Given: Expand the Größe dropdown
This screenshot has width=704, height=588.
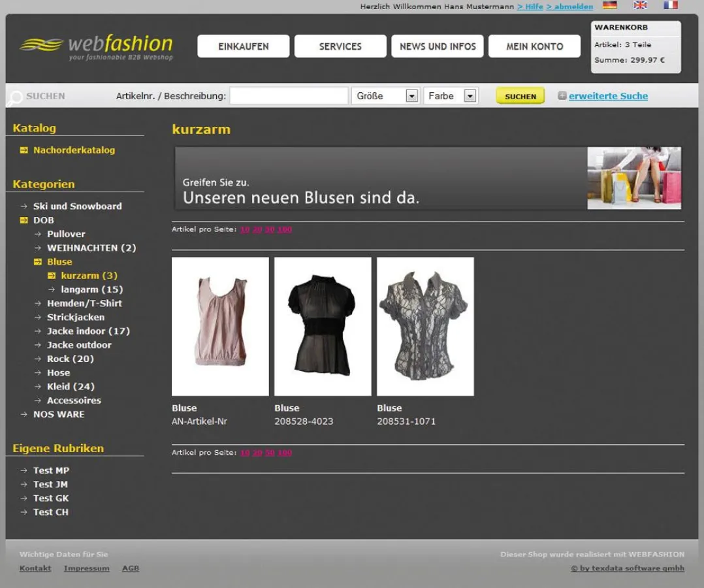Looking at the screenshot, I should 412,95.
